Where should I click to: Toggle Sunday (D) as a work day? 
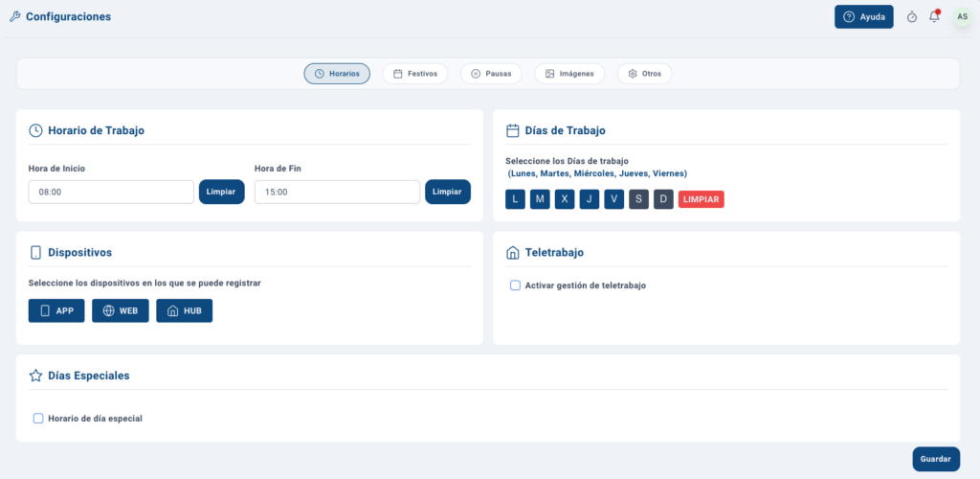point(664,199)
